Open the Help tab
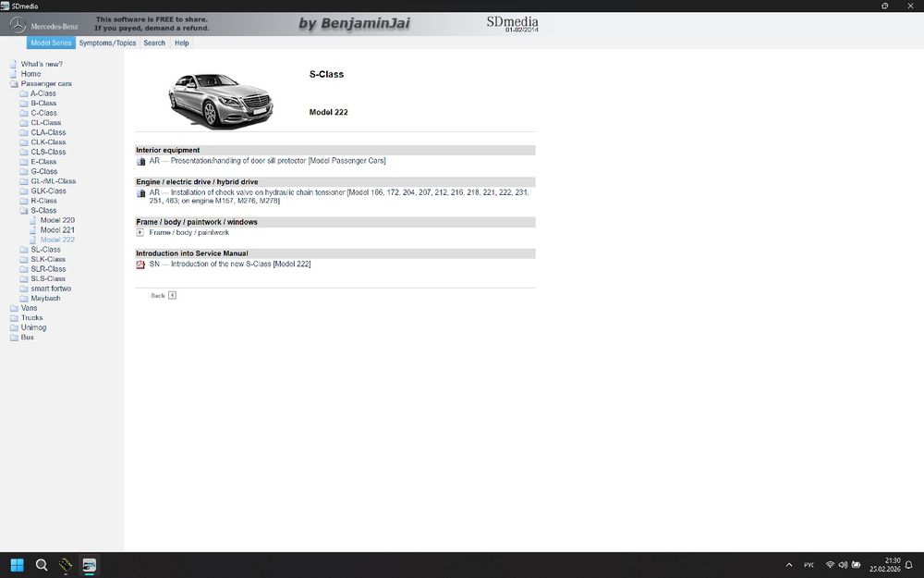This screenshot has width=924, height=578. tap(181, 43)
